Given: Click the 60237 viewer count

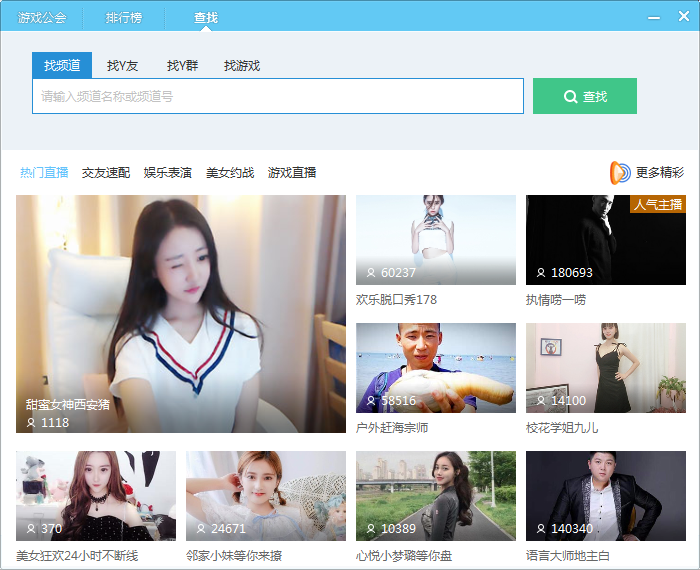Looking at the screenshot, I should click(398, 273).
